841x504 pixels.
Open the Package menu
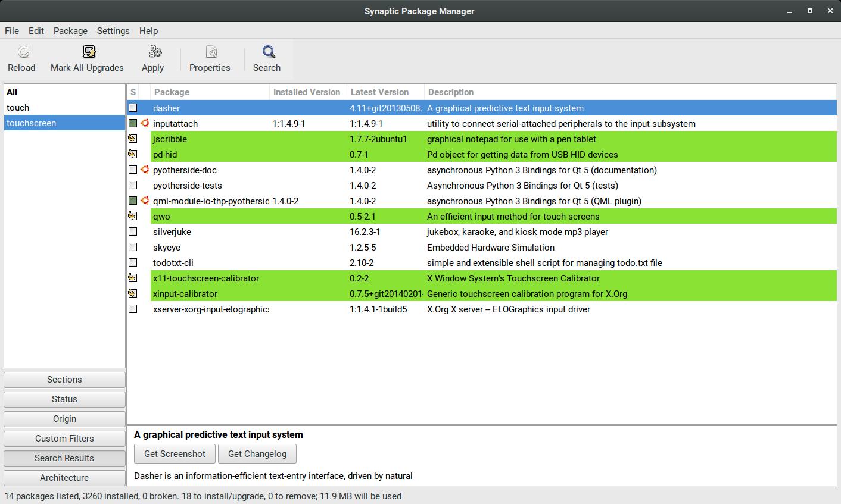[x=70, y=31]
